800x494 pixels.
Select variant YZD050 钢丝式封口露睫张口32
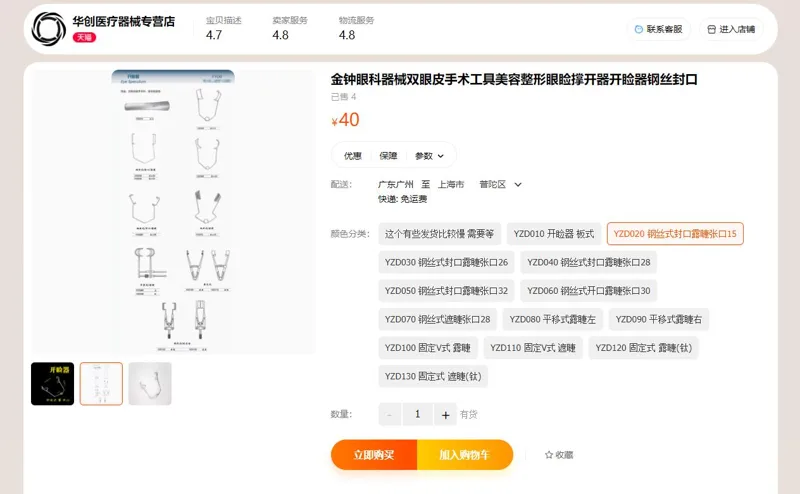point(446,291)
